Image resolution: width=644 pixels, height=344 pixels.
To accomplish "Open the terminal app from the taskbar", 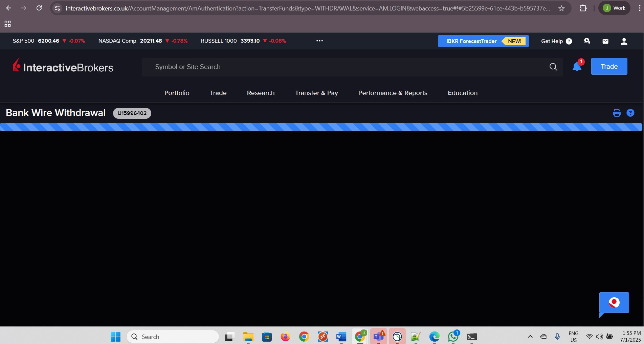I will (472, 337).
